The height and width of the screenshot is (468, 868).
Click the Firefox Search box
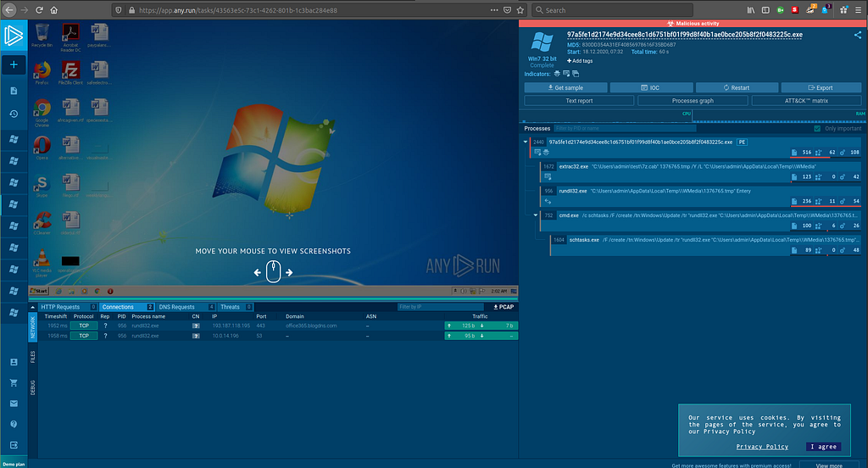612,10
